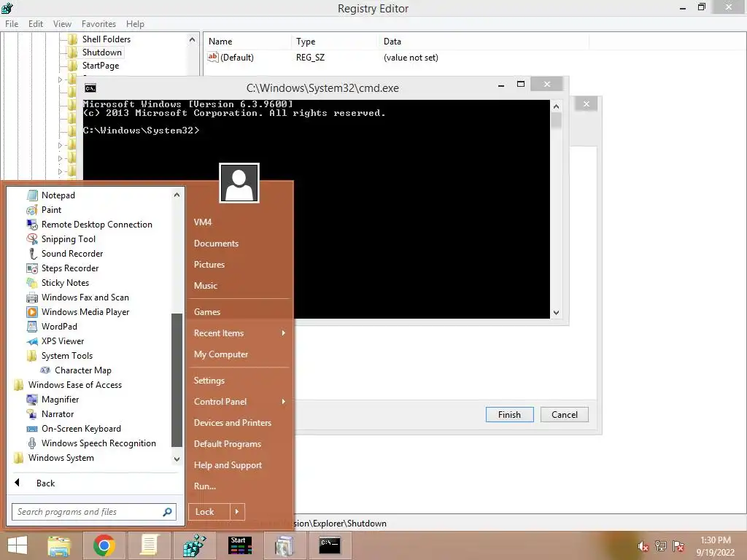Click the user account picture

point(239,183)
